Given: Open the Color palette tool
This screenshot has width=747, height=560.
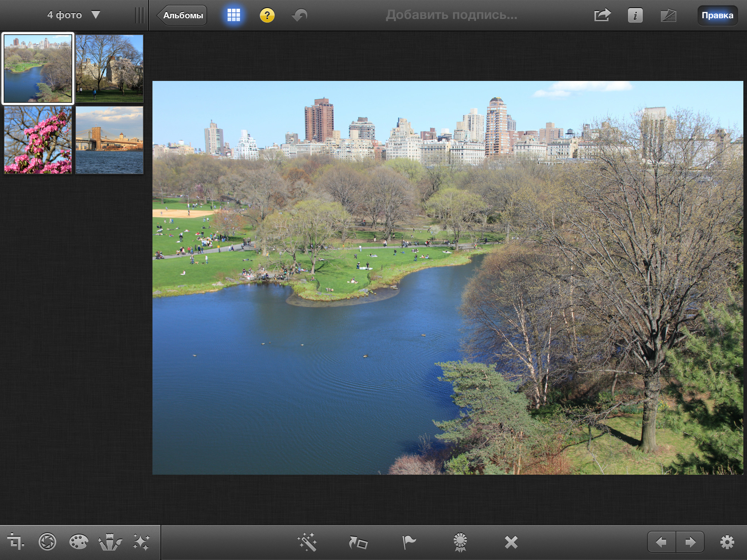Looking at the screenshot, I should pyautogui.click(x=78, y=542).
